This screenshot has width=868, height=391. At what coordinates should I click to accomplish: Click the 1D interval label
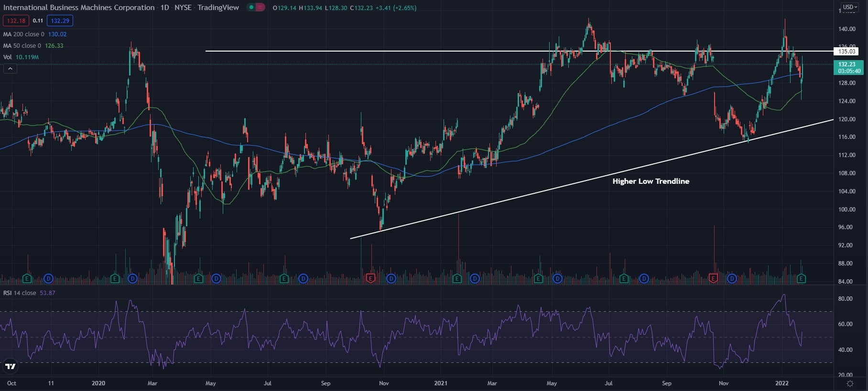164,8
